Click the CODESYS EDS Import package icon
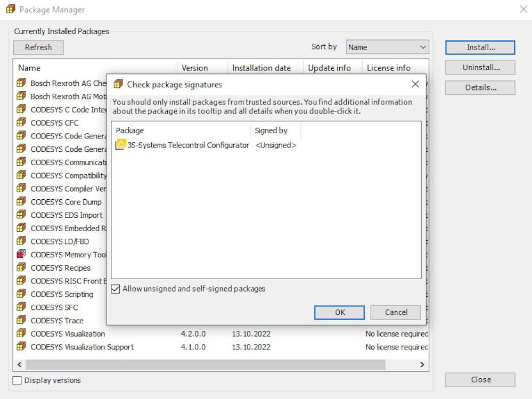The height and width of the screenshot is (399, 532). (21, 215)
